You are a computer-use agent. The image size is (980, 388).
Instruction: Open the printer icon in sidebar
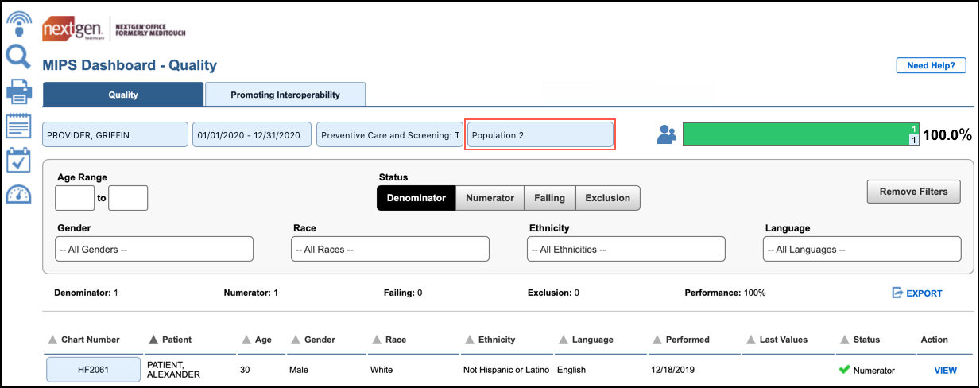point(17,91)
